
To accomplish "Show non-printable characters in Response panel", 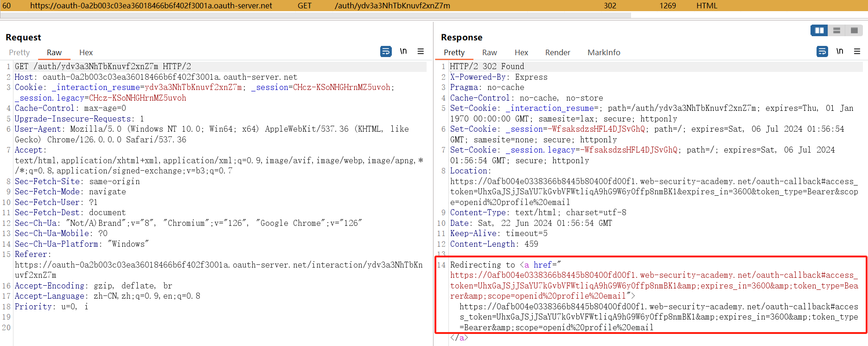I will pos(840,51).
